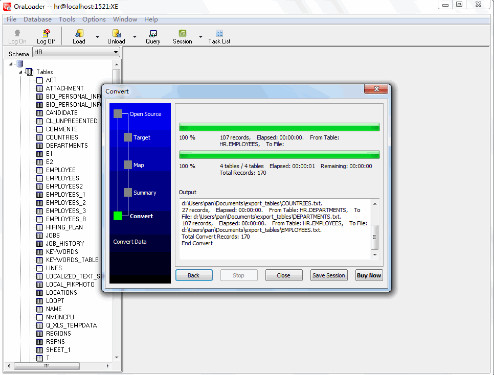Click the Session toolbar icon

182,33
